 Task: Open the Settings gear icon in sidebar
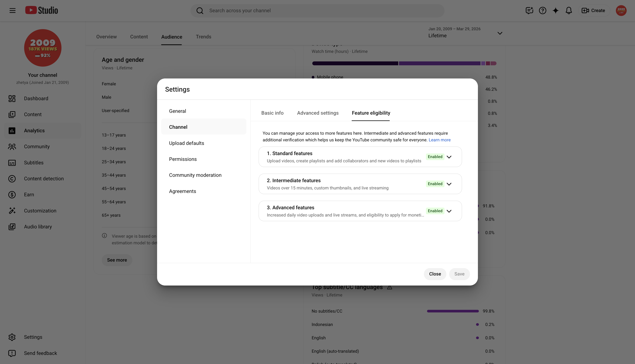click(x=12, y=337)
